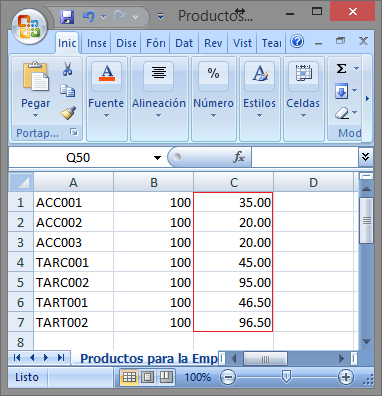Select cell containing ACC001
Image resolution: width=382 pixels, height=396 pixels.
pos(73,202)
